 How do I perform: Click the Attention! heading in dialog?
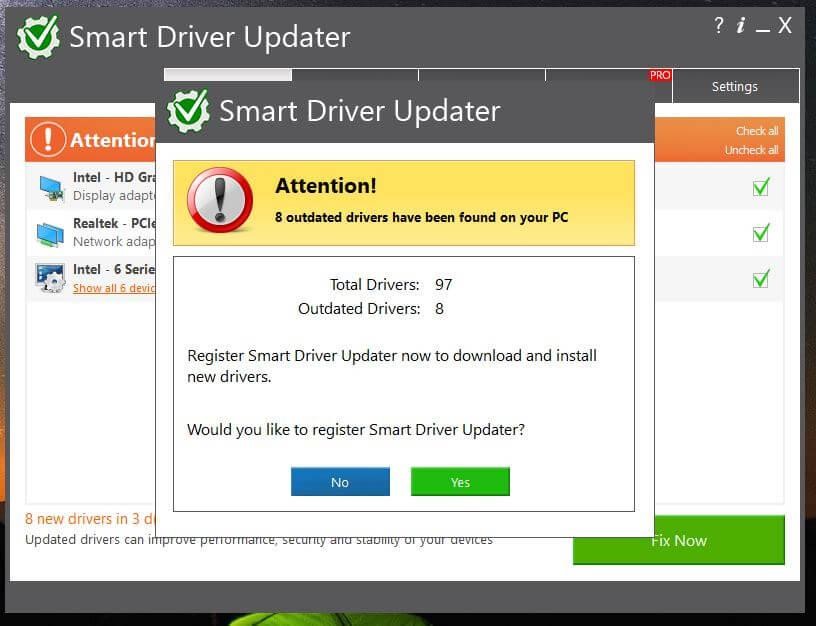326,186
